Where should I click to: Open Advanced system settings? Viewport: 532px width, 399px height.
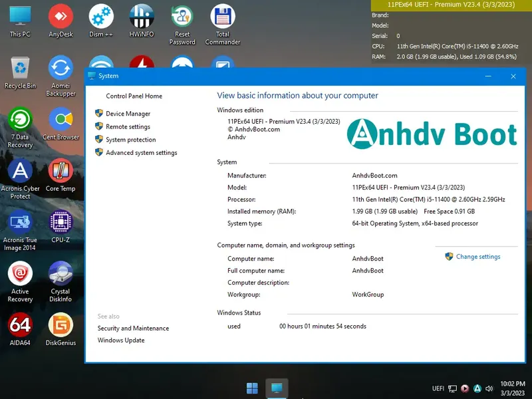tap(142, 152)
